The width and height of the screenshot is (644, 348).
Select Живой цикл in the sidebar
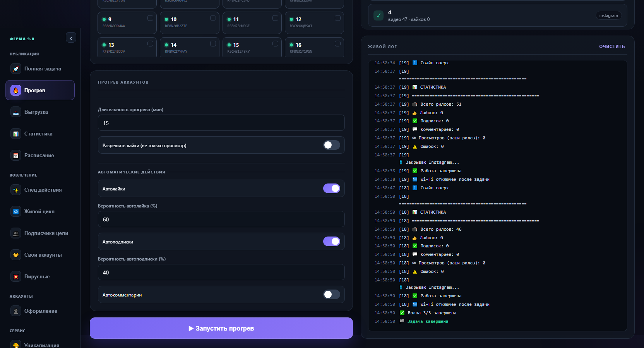tap(40, 212)
